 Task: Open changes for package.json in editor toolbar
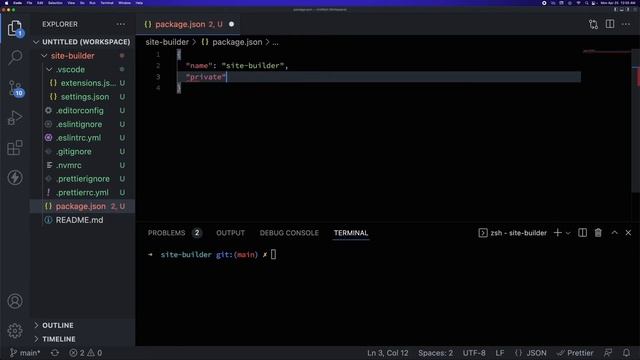click(x=593, y=24)
